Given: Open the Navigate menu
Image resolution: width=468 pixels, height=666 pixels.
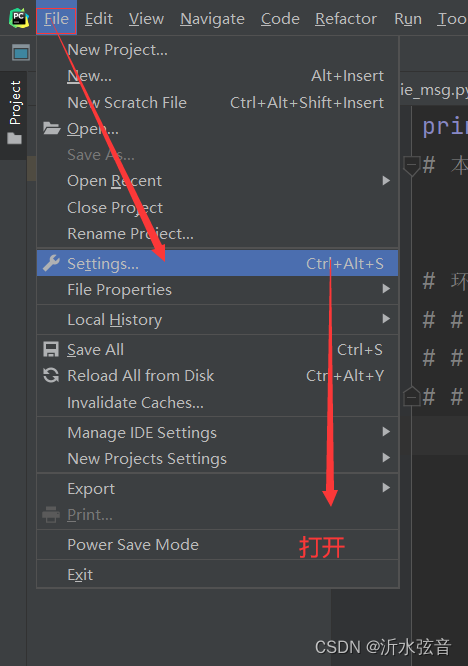Looking at the screenshot, I should [212, 19].
